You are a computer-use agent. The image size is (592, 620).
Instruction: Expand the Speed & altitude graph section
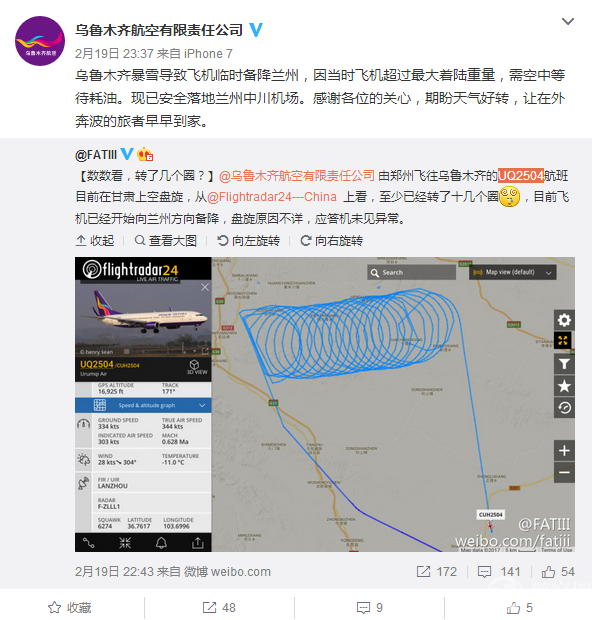[x=143, y=405]
